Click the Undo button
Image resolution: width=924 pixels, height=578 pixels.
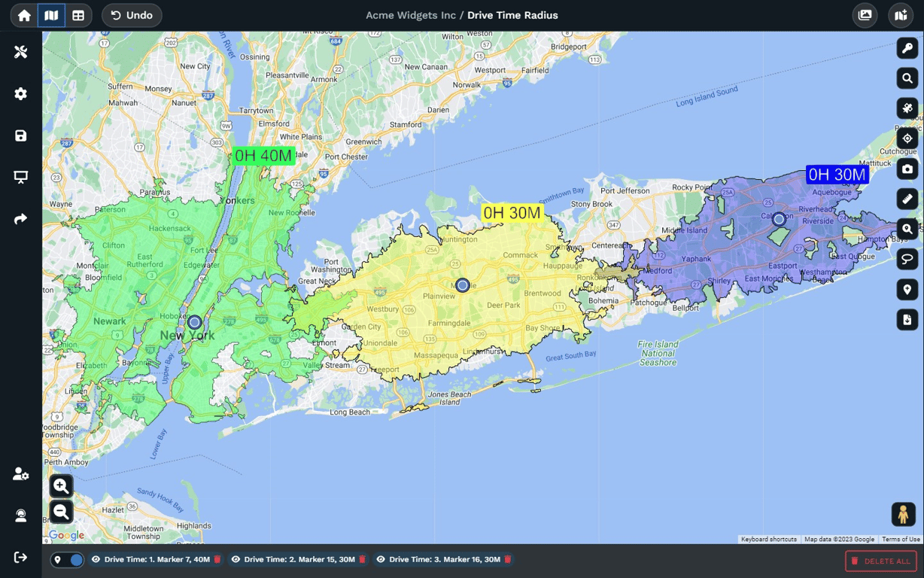(132, 15)
